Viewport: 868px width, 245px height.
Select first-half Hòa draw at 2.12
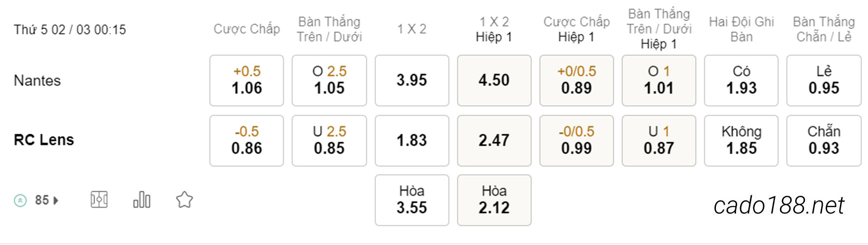[x=494, y=200]
